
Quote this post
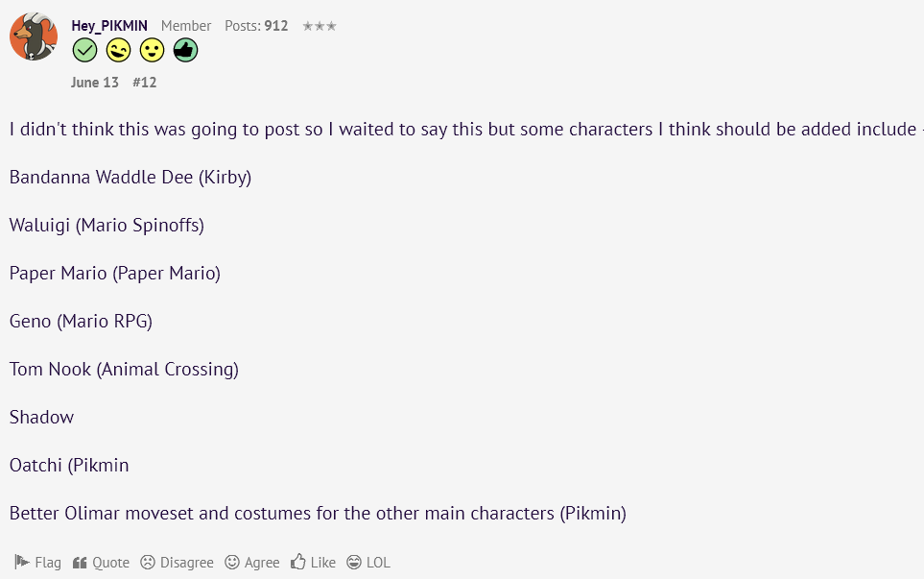[101, 563]
